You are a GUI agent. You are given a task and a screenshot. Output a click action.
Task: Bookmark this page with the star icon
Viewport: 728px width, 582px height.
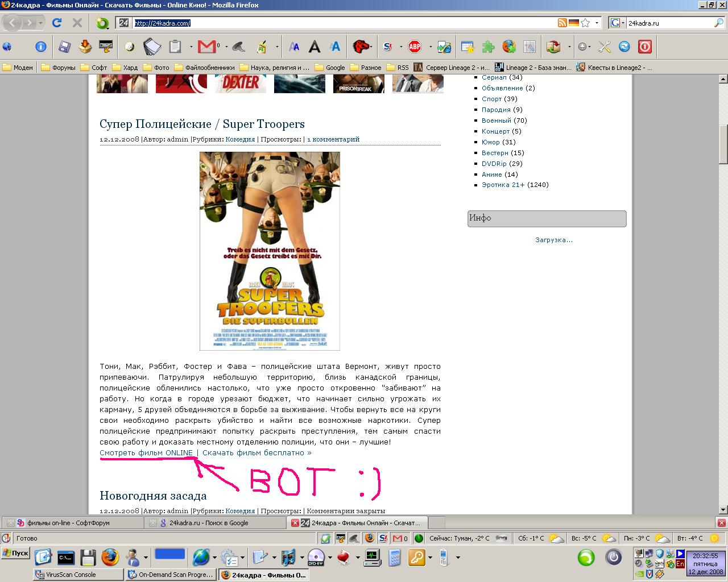[x=585, y=23]
